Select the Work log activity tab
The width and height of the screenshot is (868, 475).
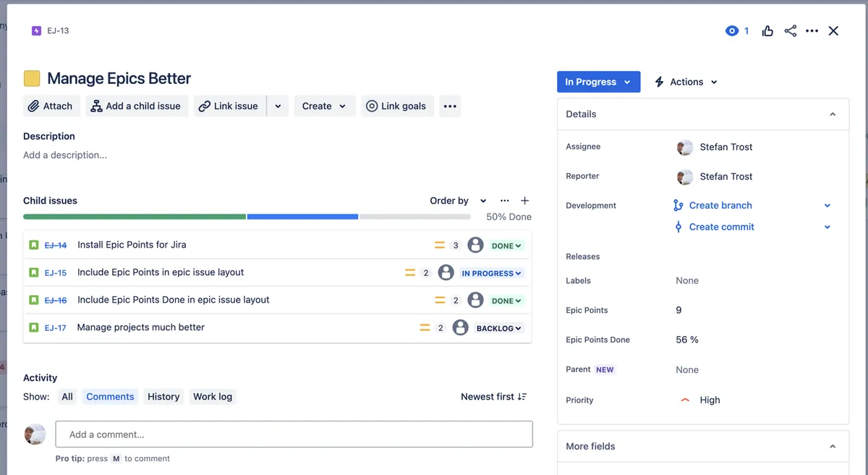tap(213, 397)
